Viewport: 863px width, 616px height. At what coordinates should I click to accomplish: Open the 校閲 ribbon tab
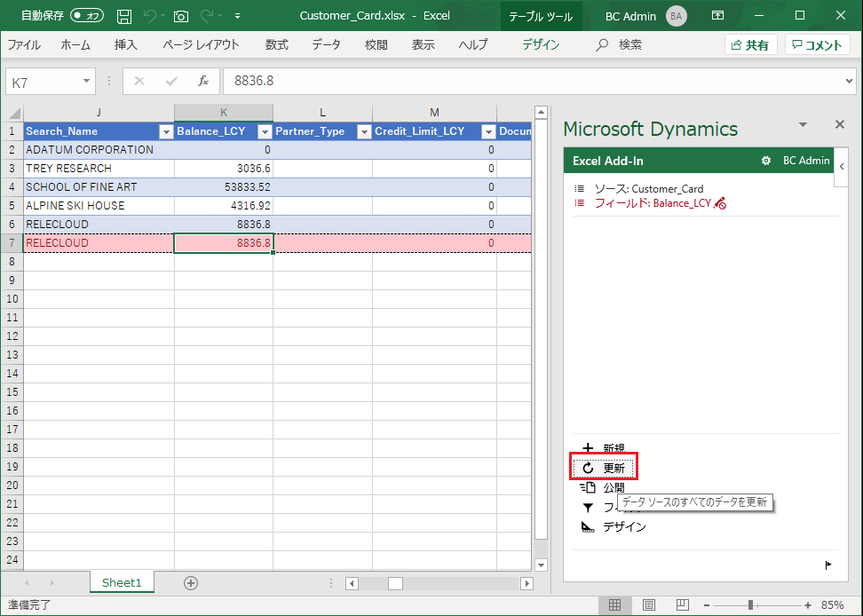[x=376, y=44]
